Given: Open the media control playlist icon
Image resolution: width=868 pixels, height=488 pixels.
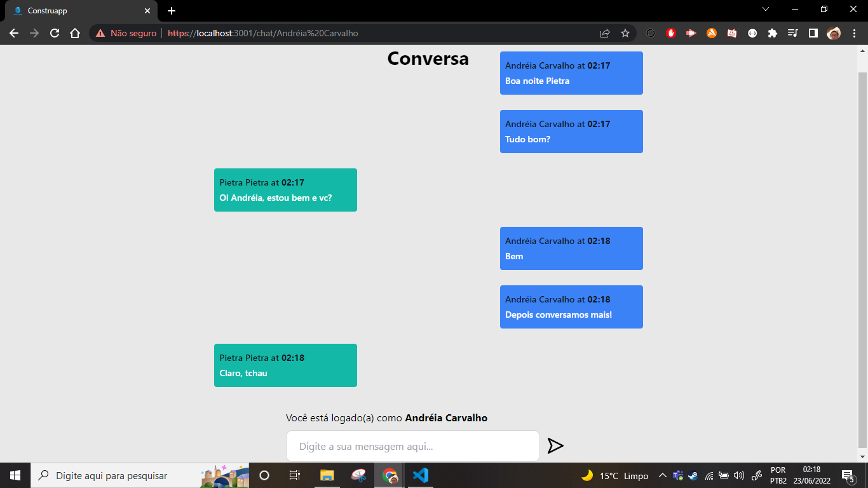Looking at the screenshot, I should point(792,33).
